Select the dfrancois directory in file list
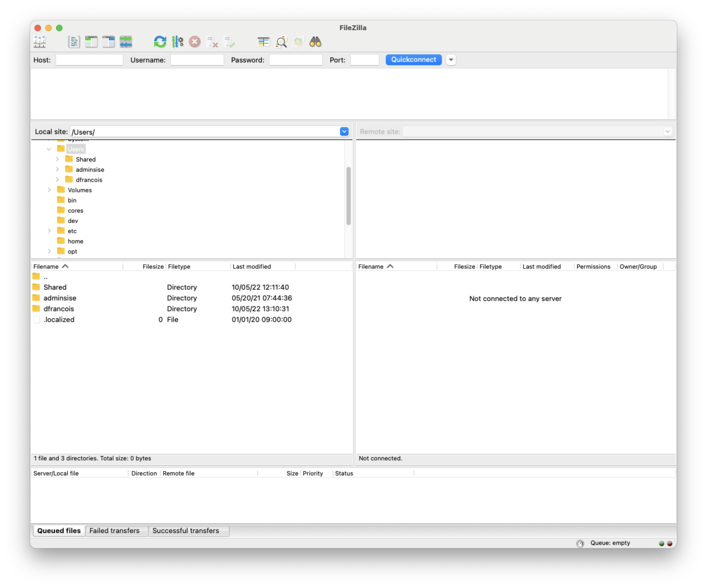 (x=192, y=309)
